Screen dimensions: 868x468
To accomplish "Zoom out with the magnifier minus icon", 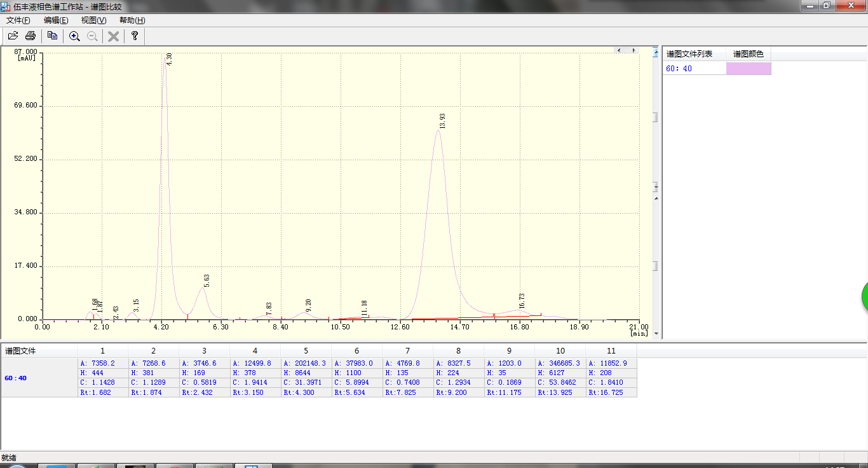I will 92,36.
